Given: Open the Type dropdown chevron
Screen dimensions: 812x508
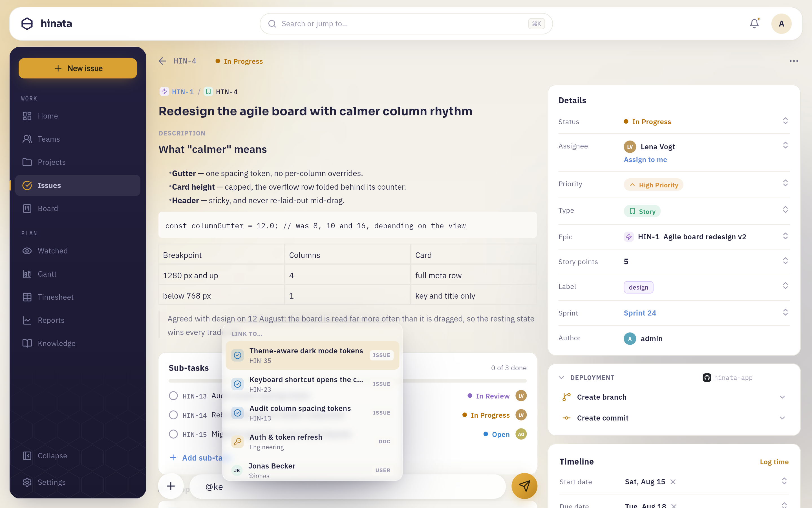Looking at the screenshot, I should click(785, 210).
